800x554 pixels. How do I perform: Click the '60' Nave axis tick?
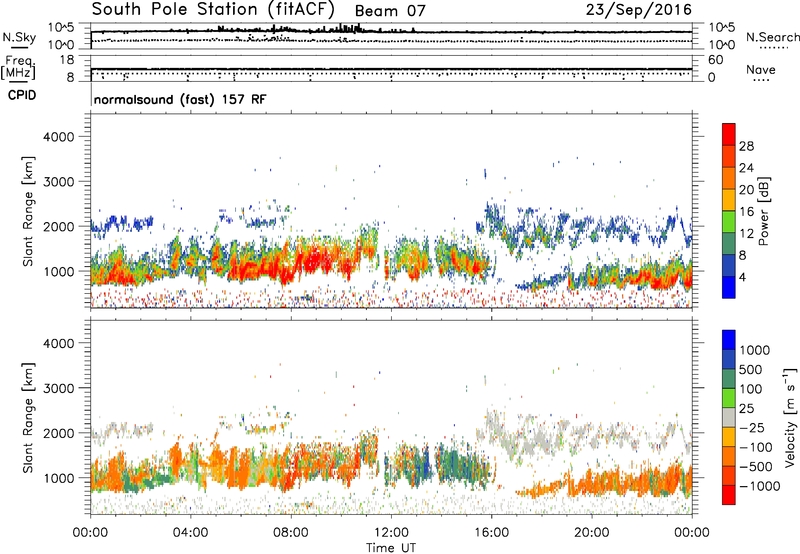point(715,60)
